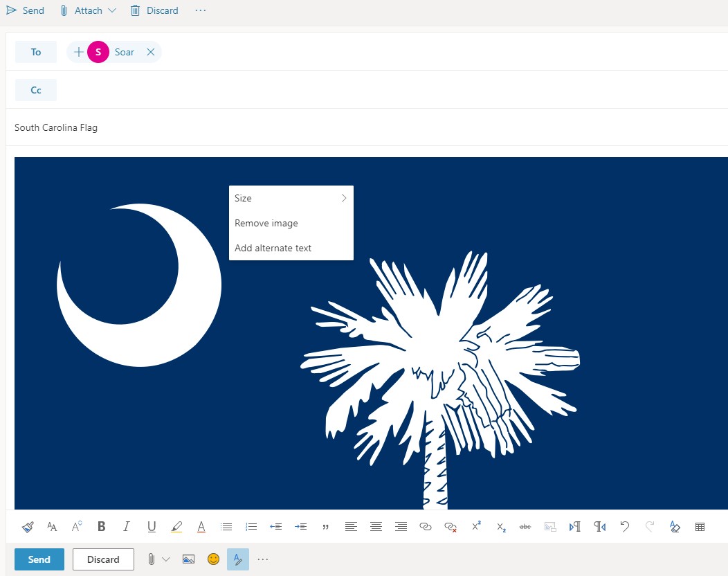This screenshot has width=728, height=576.
Task: Toggle the formatting options bar
Action: coord(238,559)
